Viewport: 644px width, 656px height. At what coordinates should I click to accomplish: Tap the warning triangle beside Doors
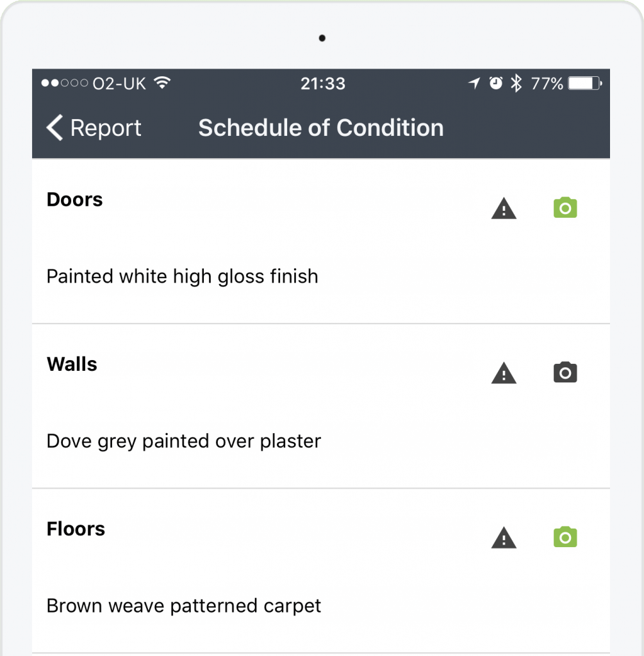(504, 208)
